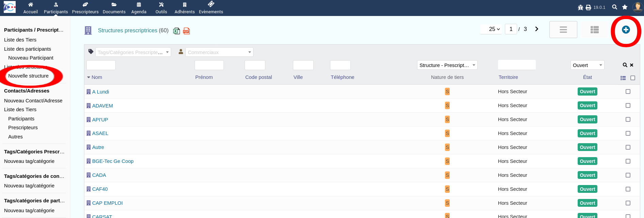Image resolution: width=644 pixels, height=218 pixels.
Task: Open the État filter set to Ouvert
Action: [x=587, y=65]
